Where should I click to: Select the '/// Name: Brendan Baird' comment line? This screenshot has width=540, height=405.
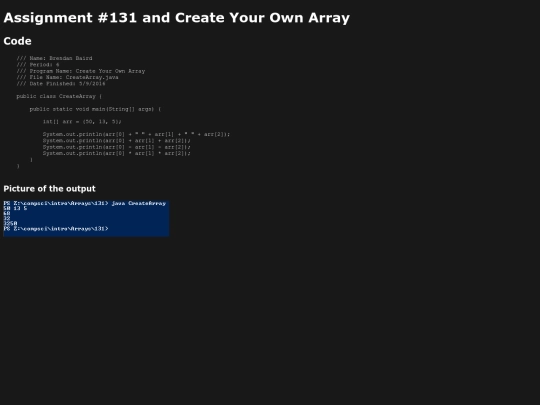coord(54,58)
